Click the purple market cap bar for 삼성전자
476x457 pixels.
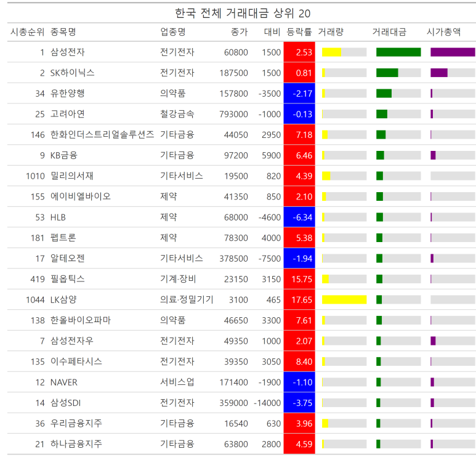(453, 52)
